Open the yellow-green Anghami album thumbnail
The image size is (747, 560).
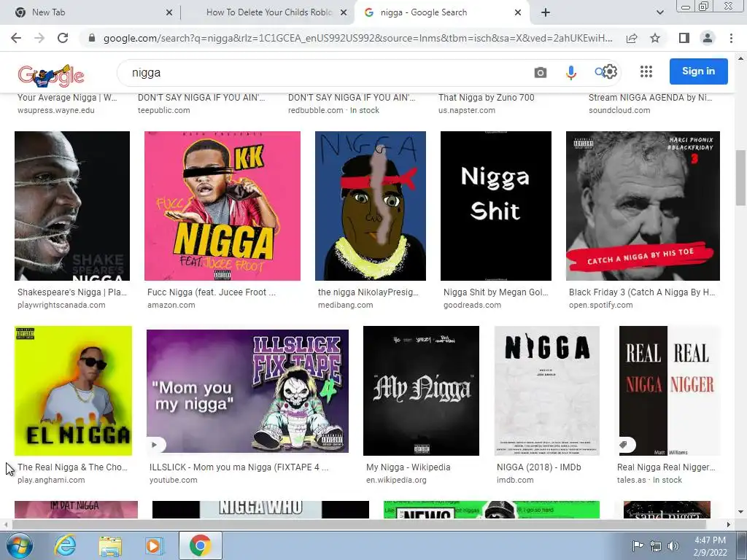(x=74, y=391)
